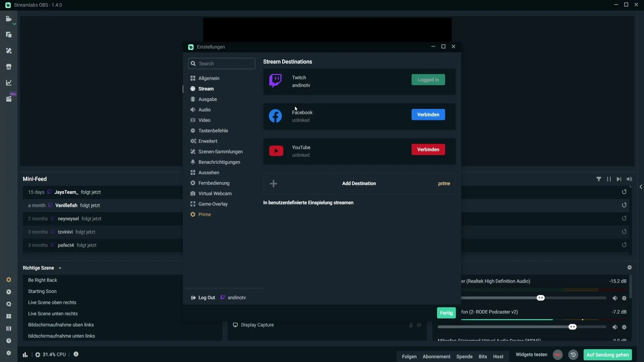Click the Fertig button in settings
This screenshot has width=644, height=362.
[446, 313]
